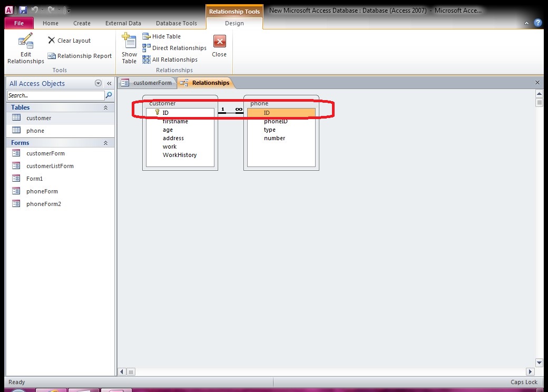Select the age field in customer table
This screenshot has height=392, width=548.
(180, 130)
